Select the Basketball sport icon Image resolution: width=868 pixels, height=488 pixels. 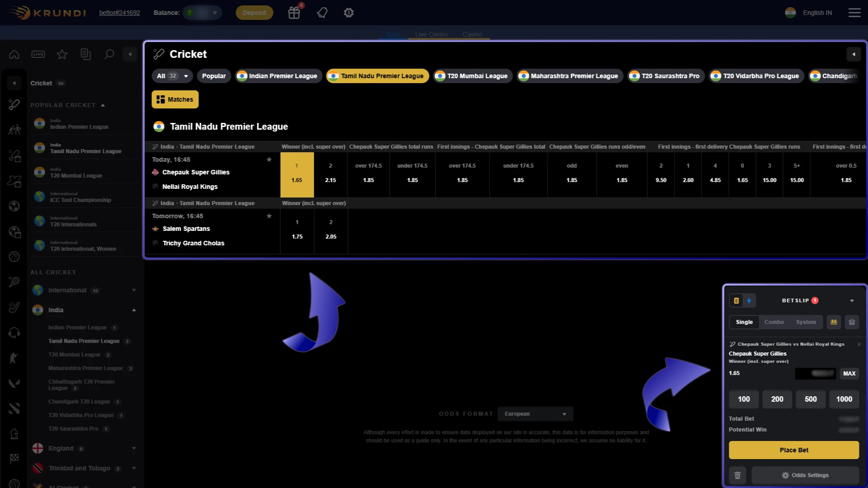click(x=14, y=257)
